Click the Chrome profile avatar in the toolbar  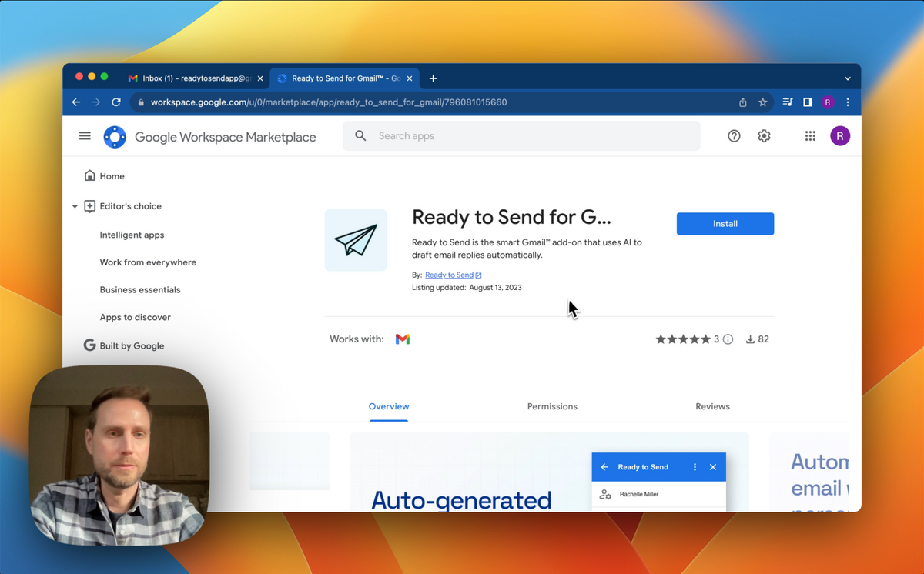point(828,102)
